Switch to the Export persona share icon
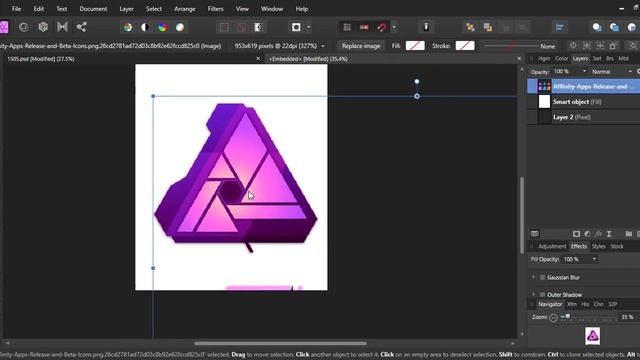Screen dimensions: 640x360 tap(81, 27)
